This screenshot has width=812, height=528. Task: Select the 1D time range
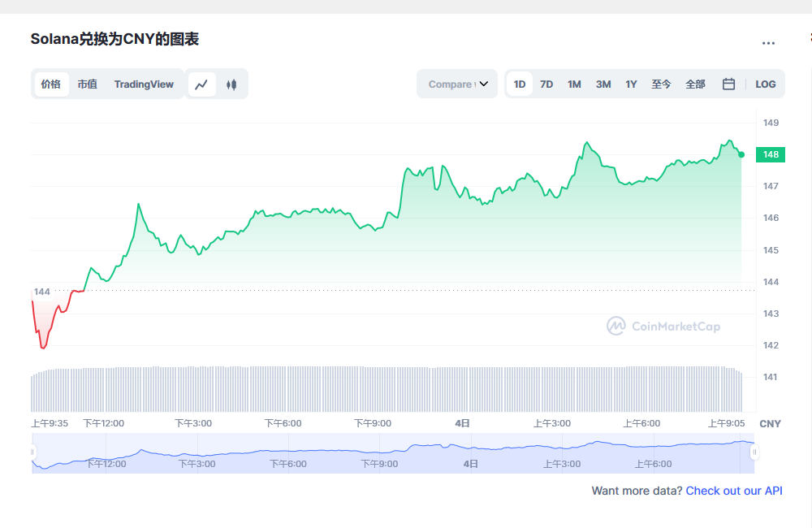click(520, 84)
